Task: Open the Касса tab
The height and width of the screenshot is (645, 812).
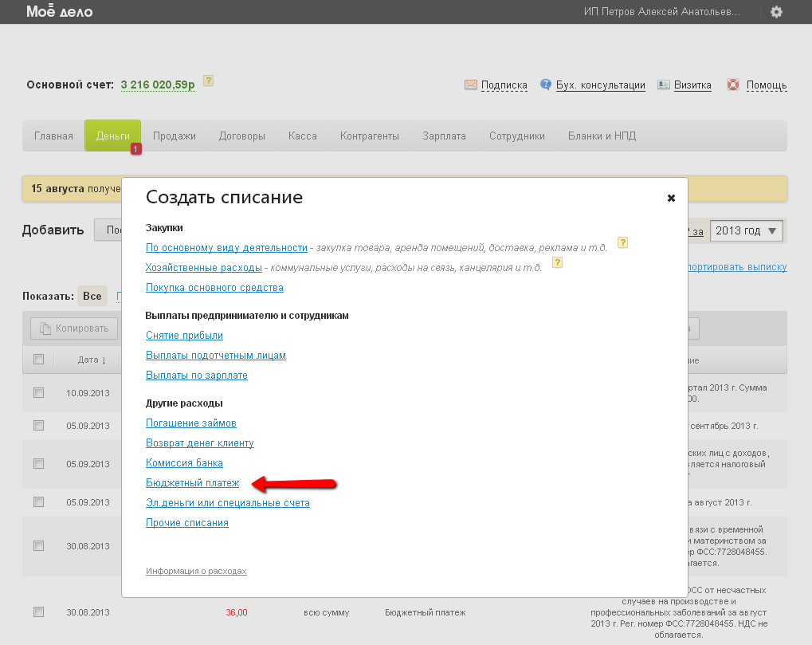Action: pos(303,136)
